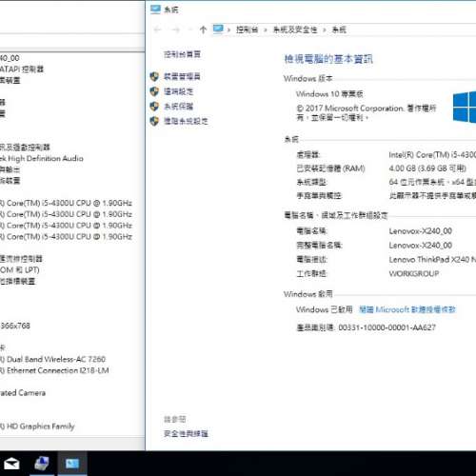Select the ATAPI 控制器 row in Device Manager
Image resolution: width=476 pixels, height=476 pixels.
coord(22,69)
